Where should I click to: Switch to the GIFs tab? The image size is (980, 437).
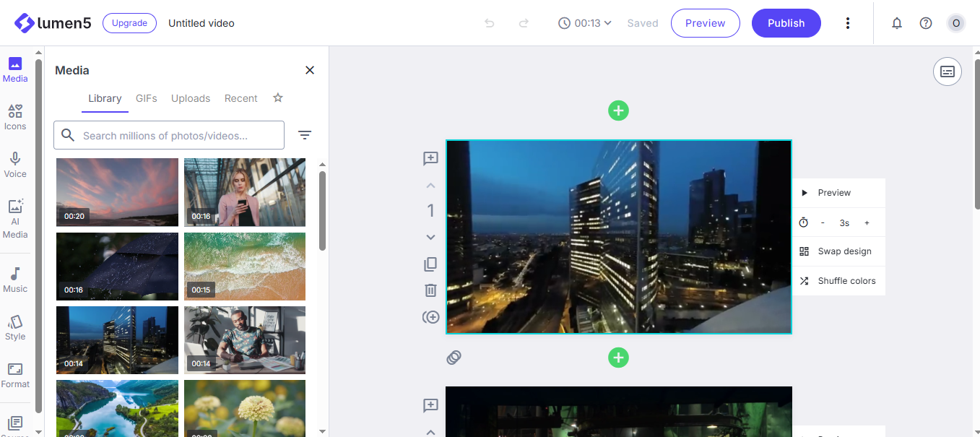(x=146, y=99)
